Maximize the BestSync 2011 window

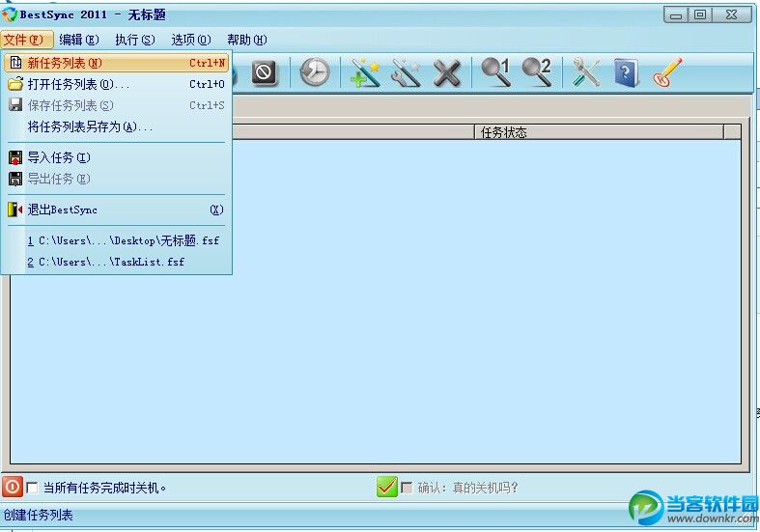click(x=700, y=14)
